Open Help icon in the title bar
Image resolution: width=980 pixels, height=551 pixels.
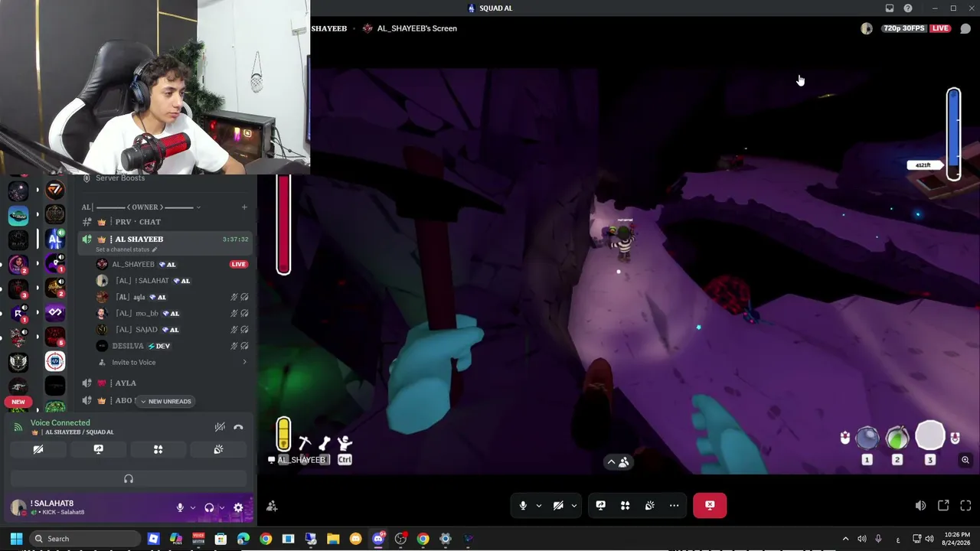pos(908,8)
